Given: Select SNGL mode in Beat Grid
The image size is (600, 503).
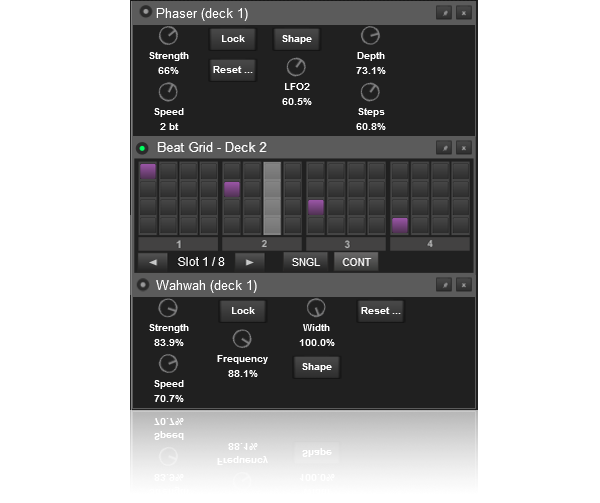Looking at the screenshot, I should 305,262.
